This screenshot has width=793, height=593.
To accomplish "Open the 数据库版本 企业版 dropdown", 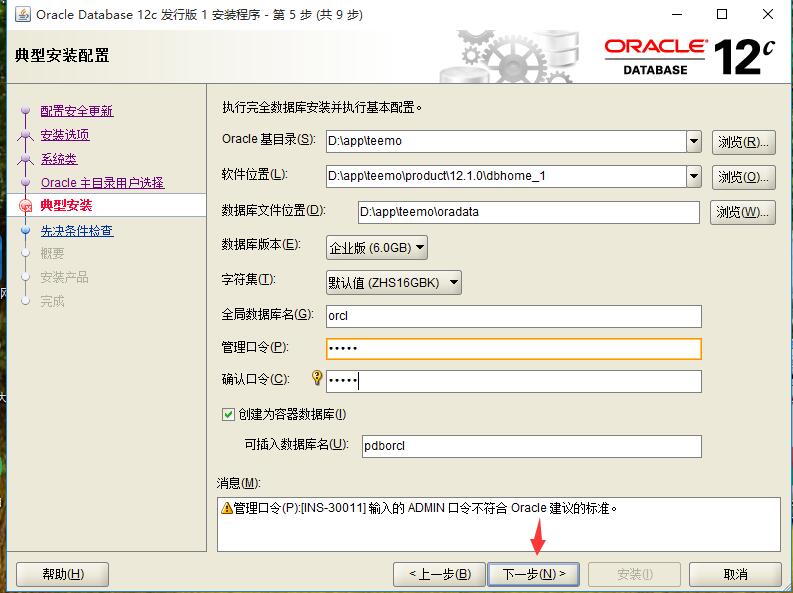I will [x=377, y=248].
